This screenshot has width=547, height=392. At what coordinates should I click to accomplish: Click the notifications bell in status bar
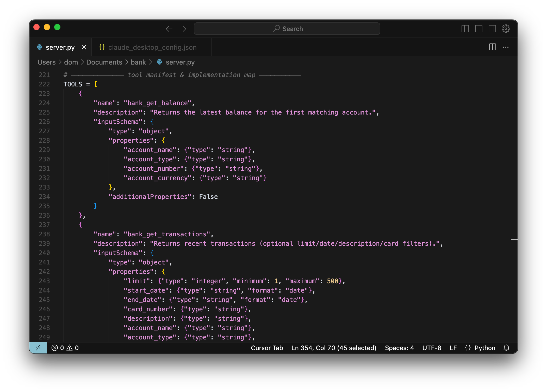coord(506,348)
